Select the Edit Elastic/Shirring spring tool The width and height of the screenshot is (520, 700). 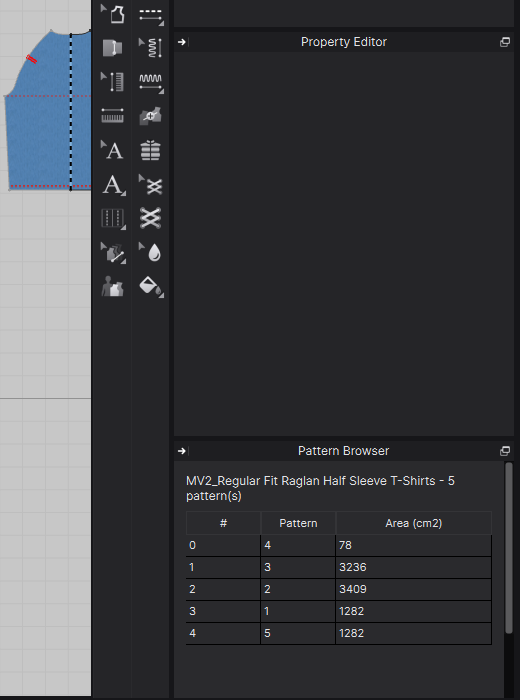pos(151,48)
